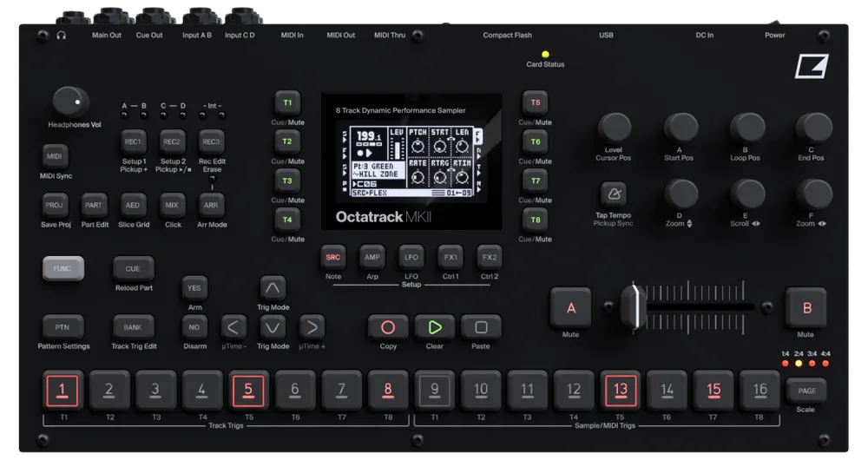
Task: Open the SRC parameter page
Action: tap(332, 258)
